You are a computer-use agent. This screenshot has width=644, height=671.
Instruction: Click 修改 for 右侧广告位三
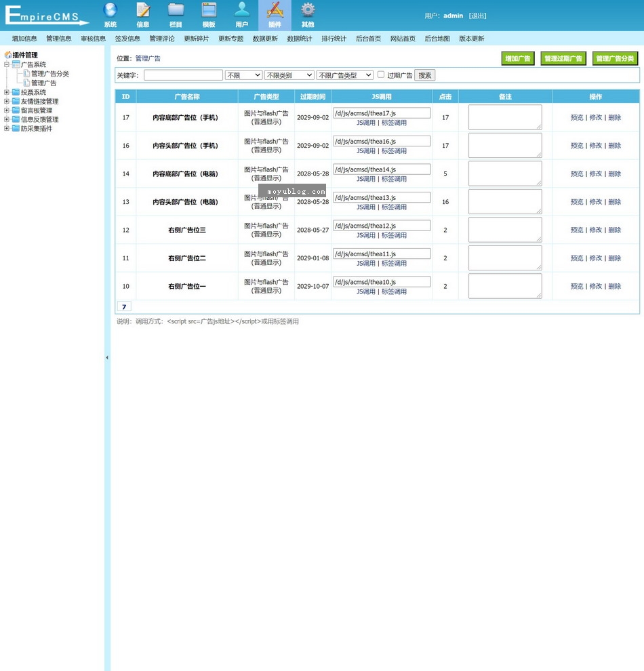[x=596, y=230]
